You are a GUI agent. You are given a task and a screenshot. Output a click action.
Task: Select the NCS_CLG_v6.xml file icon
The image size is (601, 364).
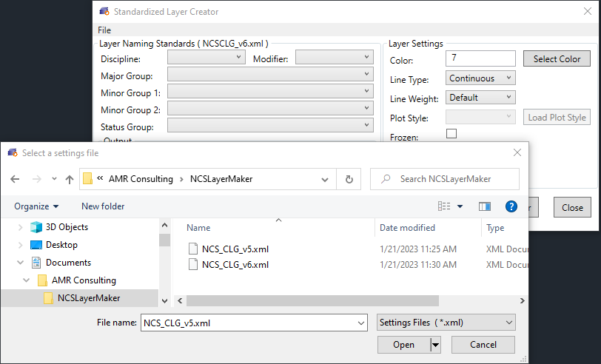pyautogui.click(x=193, y=264)
